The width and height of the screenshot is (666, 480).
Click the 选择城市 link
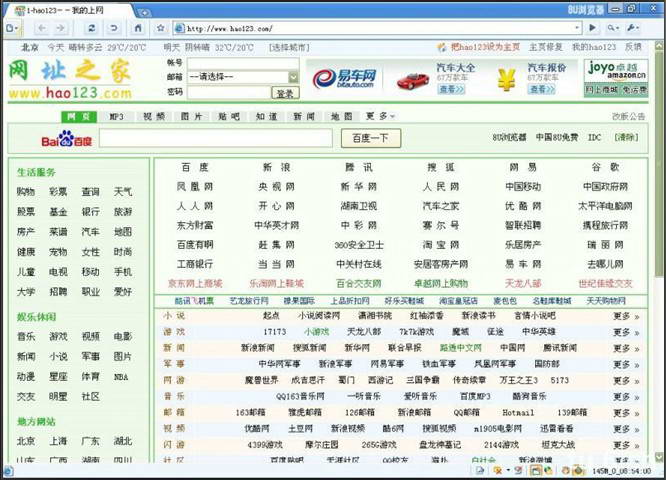point(289,48)
